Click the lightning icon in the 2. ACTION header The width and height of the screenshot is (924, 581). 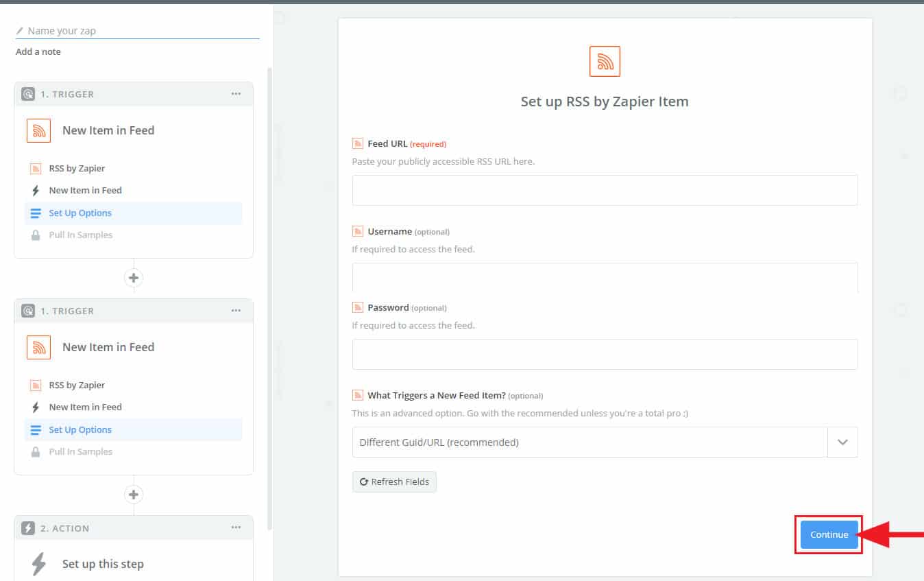28,528
